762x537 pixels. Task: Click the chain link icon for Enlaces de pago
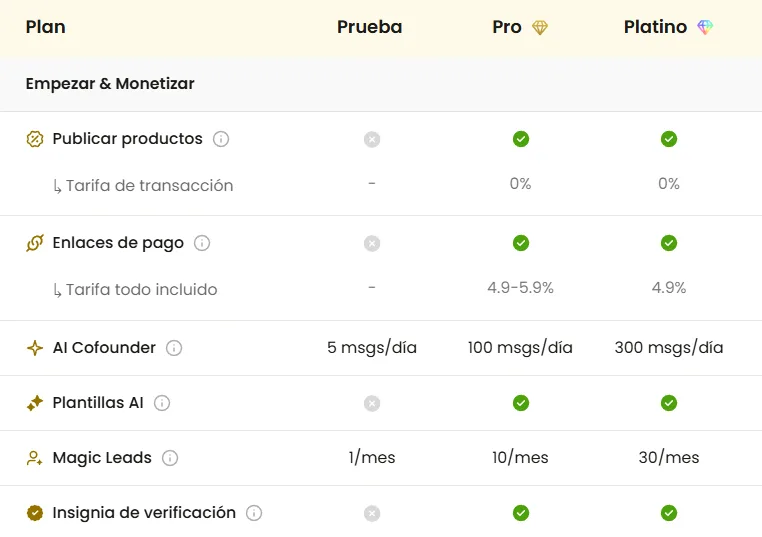35,243
